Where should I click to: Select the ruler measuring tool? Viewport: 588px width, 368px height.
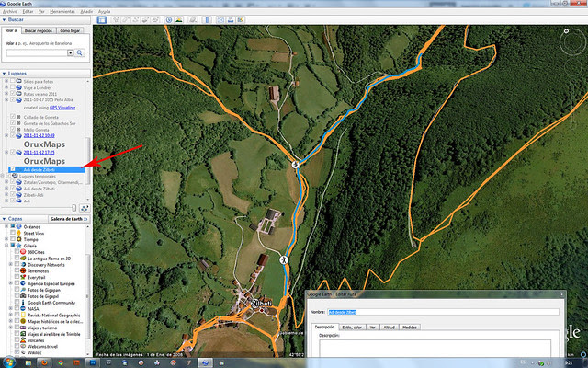(x=207, y=20)
